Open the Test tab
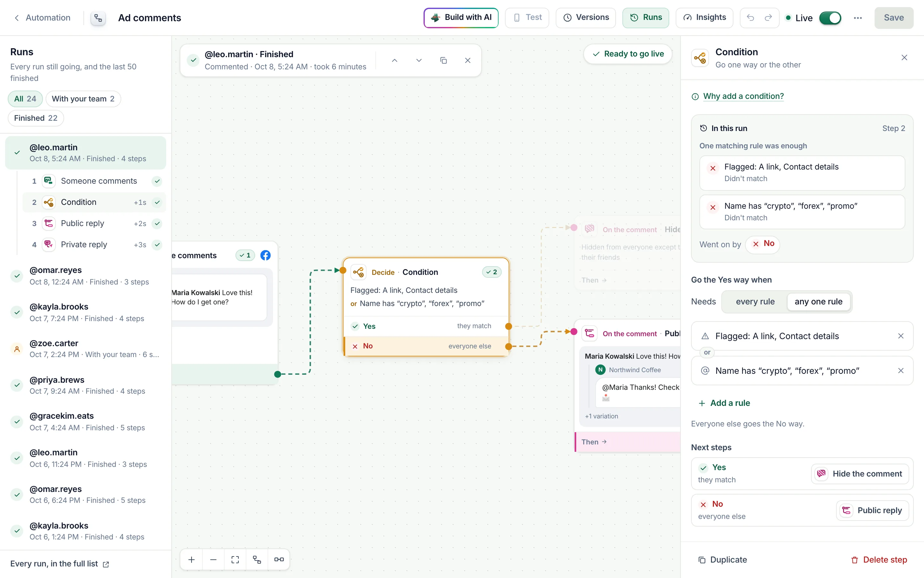This screenshot has height=578, width=924. [527, 18]
